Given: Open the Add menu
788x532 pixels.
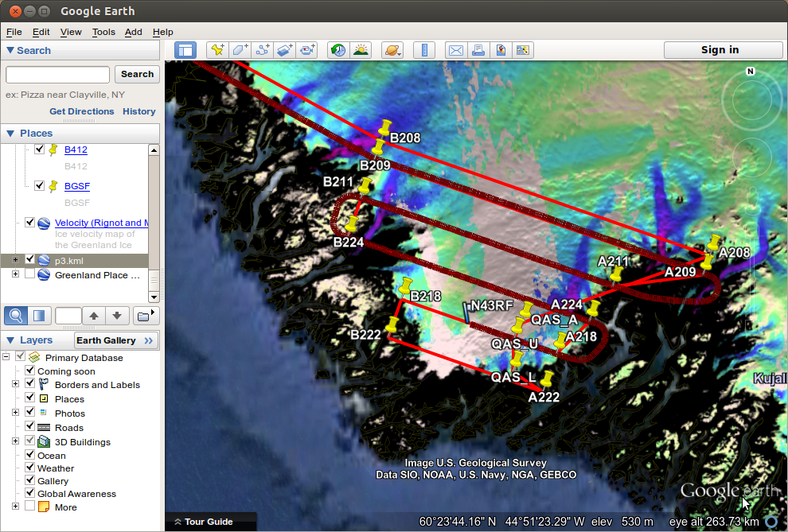Looking at the screenshot, I should click(133, 32).
